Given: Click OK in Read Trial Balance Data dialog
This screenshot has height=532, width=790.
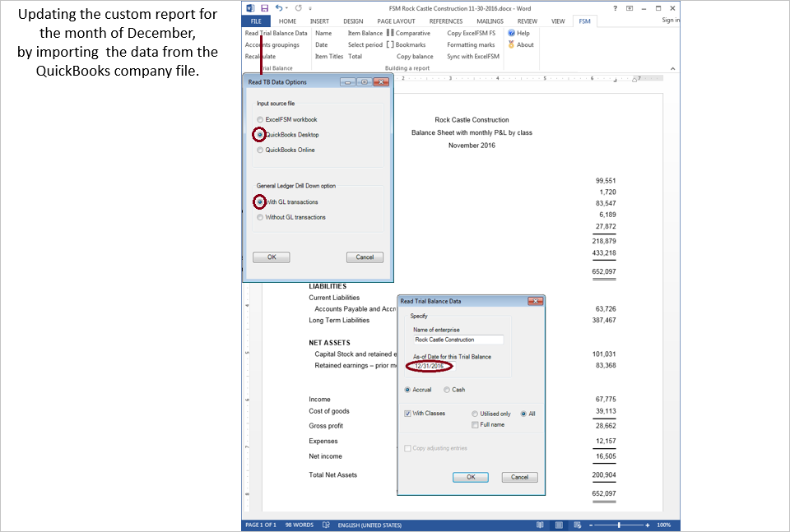Looking at the screenshot, I should click(x=471, y=477).
